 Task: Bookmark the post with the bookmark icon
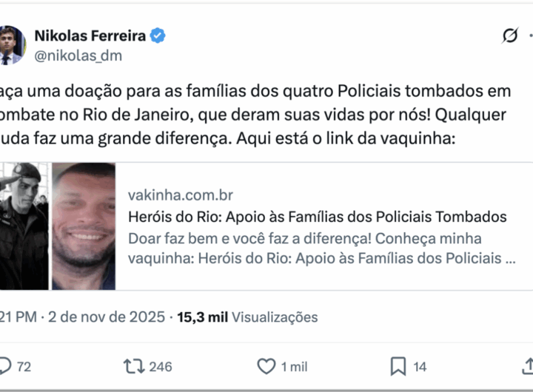click(398, 366)
